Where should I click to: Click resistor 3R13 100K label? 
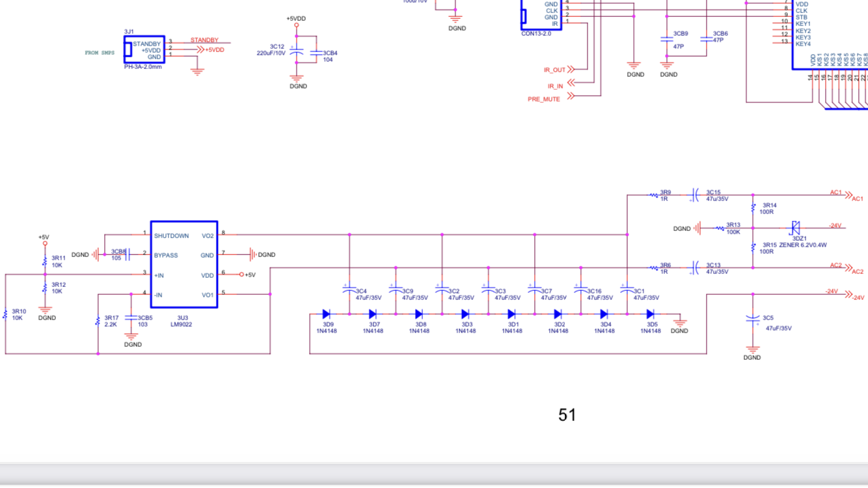(x=733, y=228)
